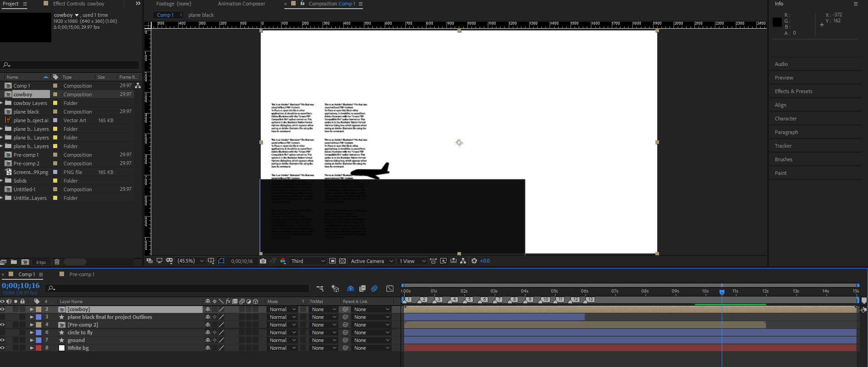Viewport: 868px width, 367px height.
Task: Toggle mask and shape path visibility
Action: (221, 261)
